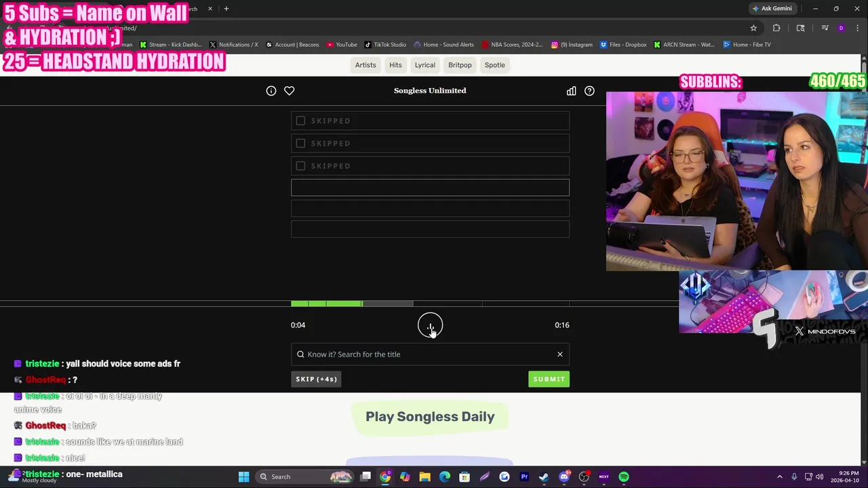Open the help question mark icon
The width and height of the screenshot is (868, 488).
point(589,91)
